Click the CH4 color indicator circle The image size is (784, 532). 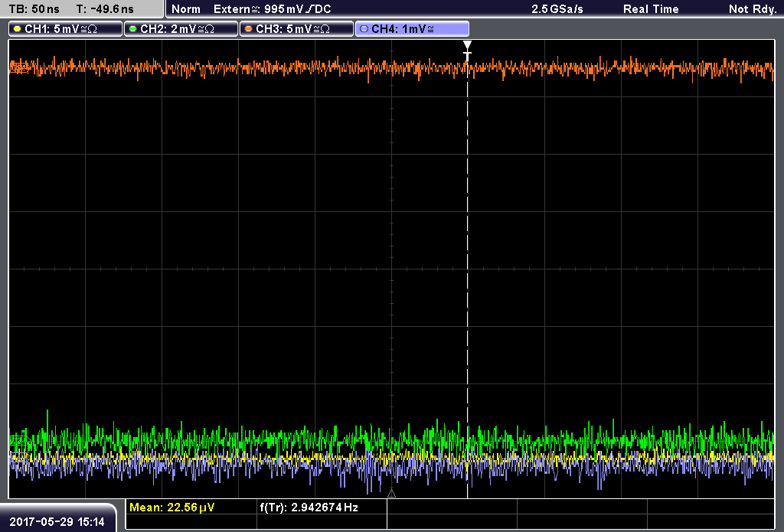pyautogui.click(x=364, y=29)
